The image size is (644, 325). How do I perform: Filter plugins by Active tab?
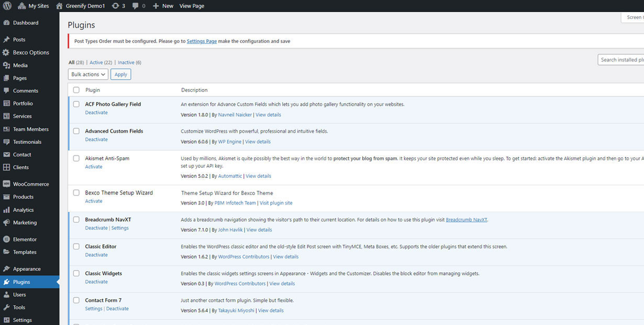(96, 62)
